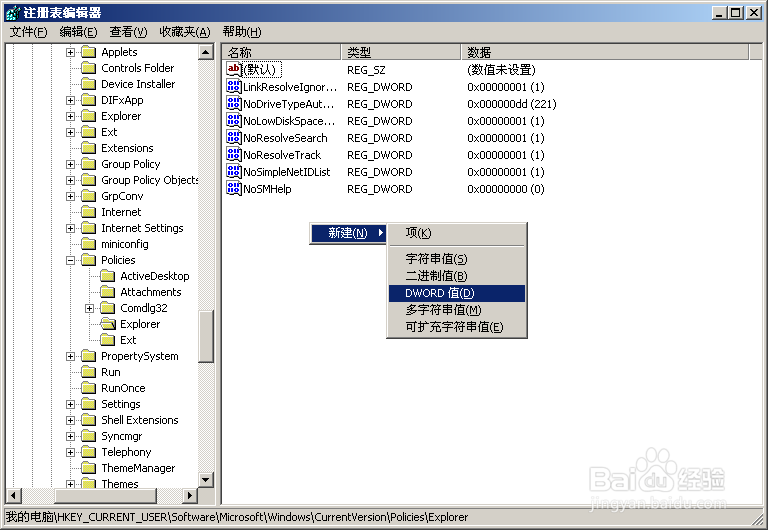Click the DWORD icon of NoLowDiskSpace…
Screen dimensions: 768x530
(x=234, y=120)
